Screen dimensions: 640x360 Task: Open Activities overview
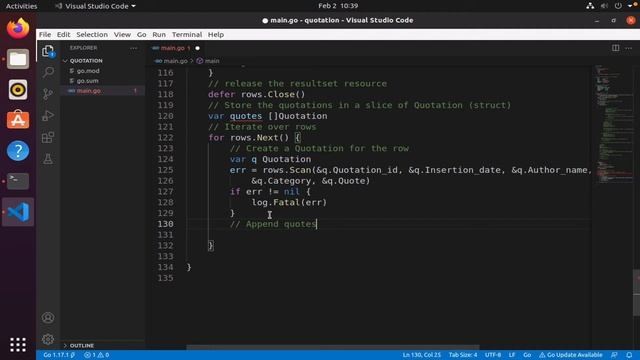tap(21, 6)
